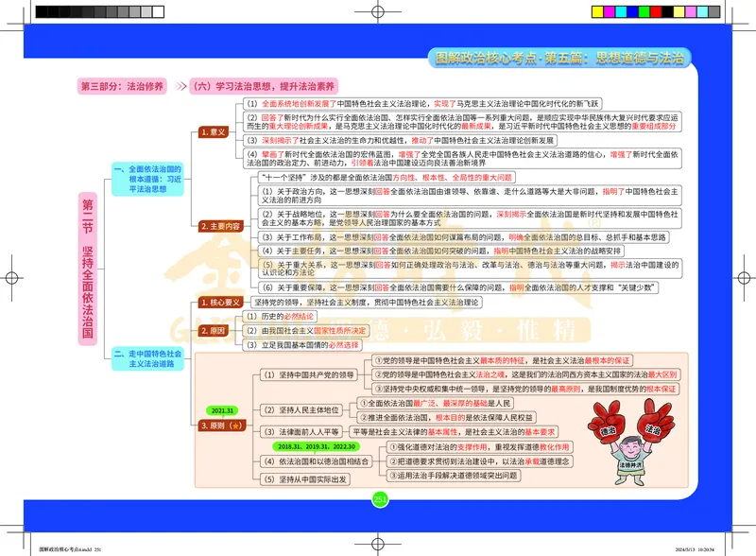
Task: Click the red glove labeled 法治
Action: coord(653,429)
